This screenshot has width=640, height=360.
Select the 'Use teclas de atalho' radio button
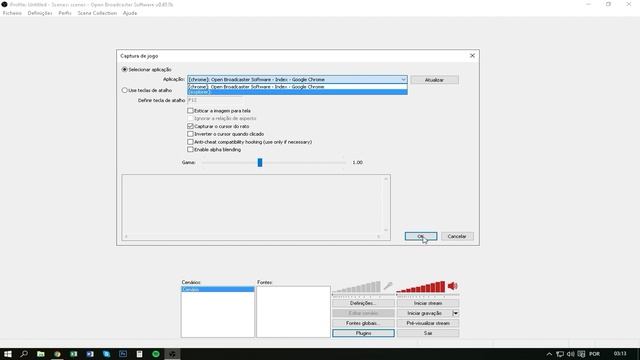tap(124, 90)
